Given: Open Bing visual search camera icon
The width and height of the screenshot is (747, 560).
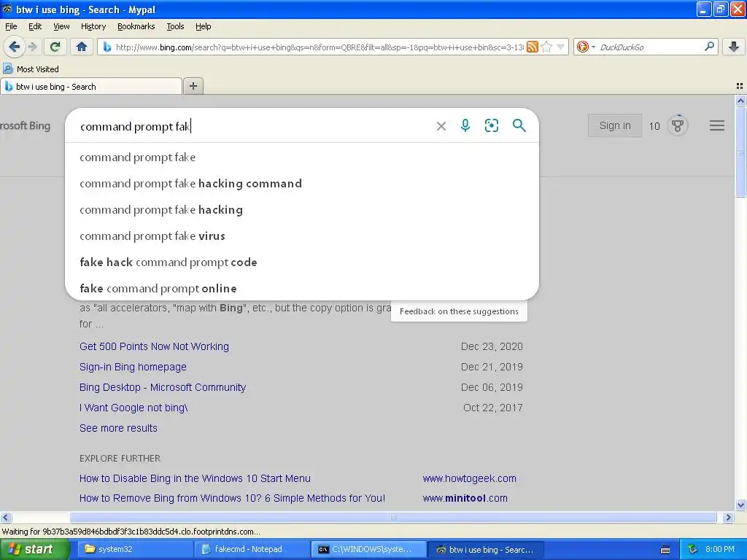Looking at the screenshot, I should tap(492, 125).
